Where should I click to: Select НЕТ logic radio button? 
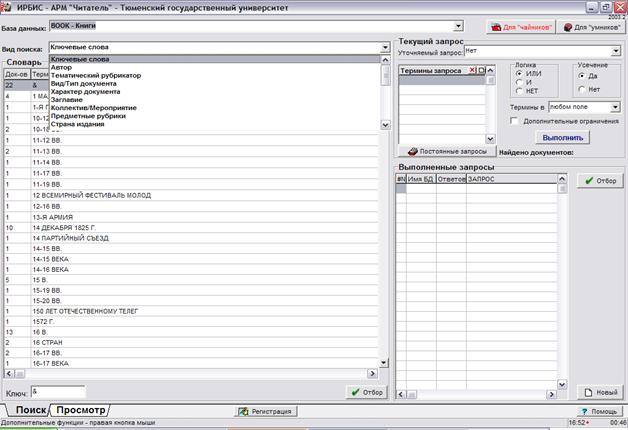coord(518,91)
